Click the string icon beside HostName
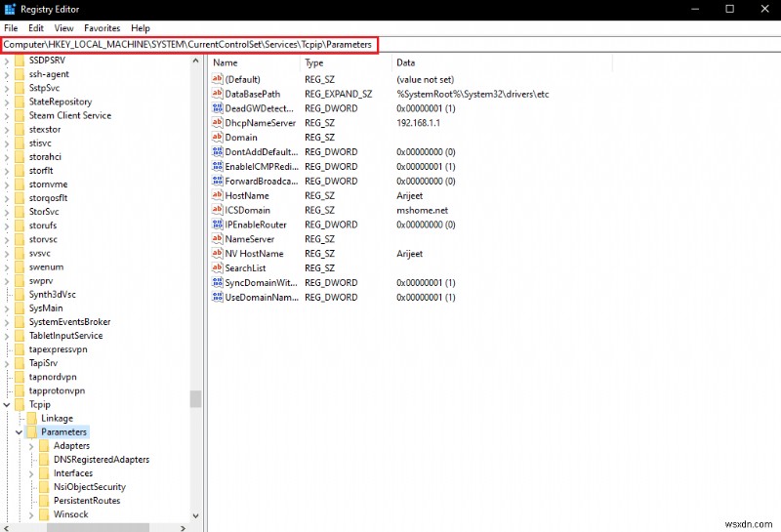 coord(217,195)
